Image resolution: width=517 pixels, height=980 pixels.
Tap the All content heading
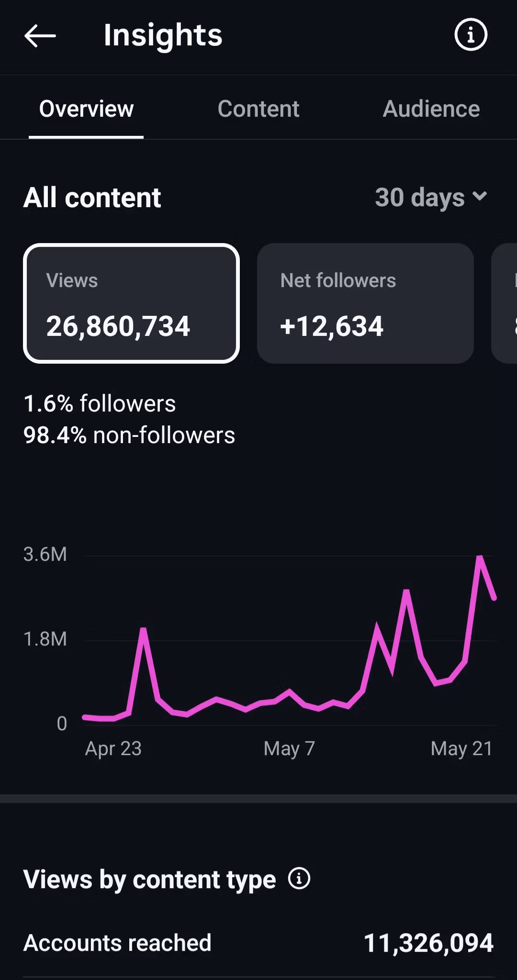[x=92, y=197]
